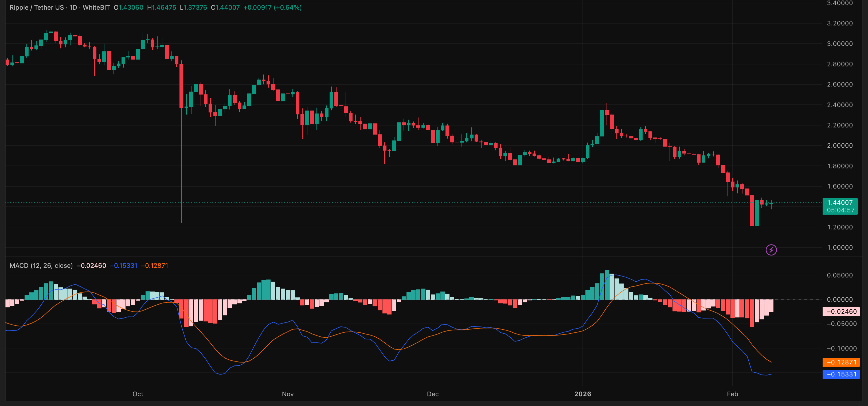868x406 pixels.
Task: Click the Oct label on time axis
Action: click(x=138, y=394)
